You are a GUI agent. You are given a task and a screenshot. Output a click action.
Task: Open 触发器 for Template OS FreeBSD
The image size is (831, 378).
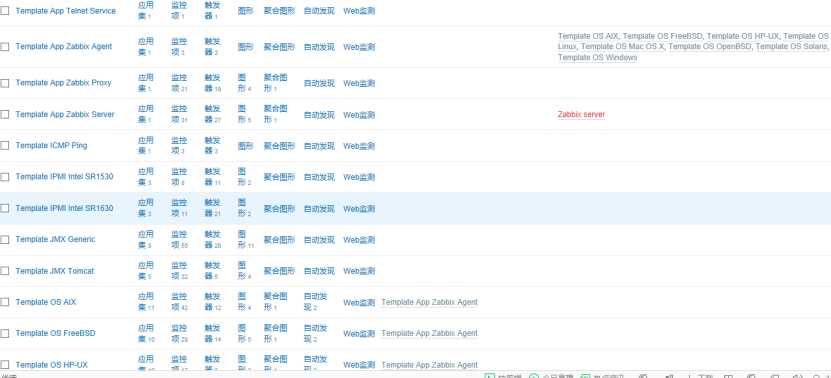(213, 333)
